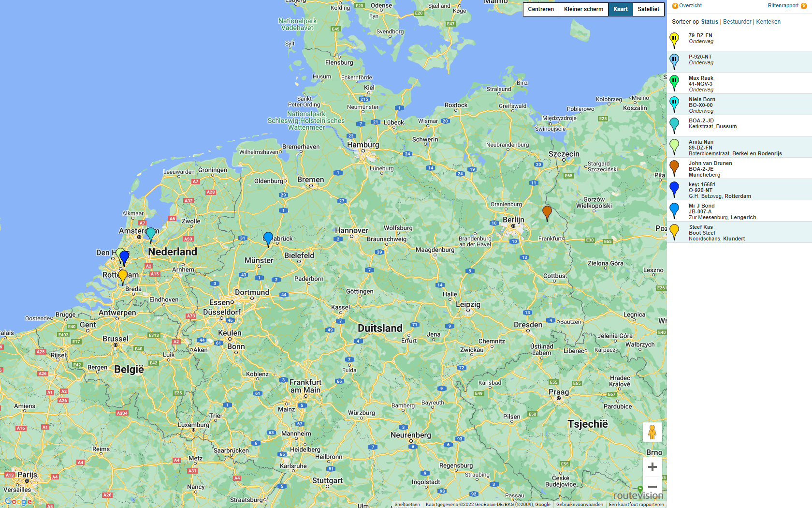Screen dimensions: 812x508
Task: Open Street View with the pegman icon
Action: pos(652,432)
